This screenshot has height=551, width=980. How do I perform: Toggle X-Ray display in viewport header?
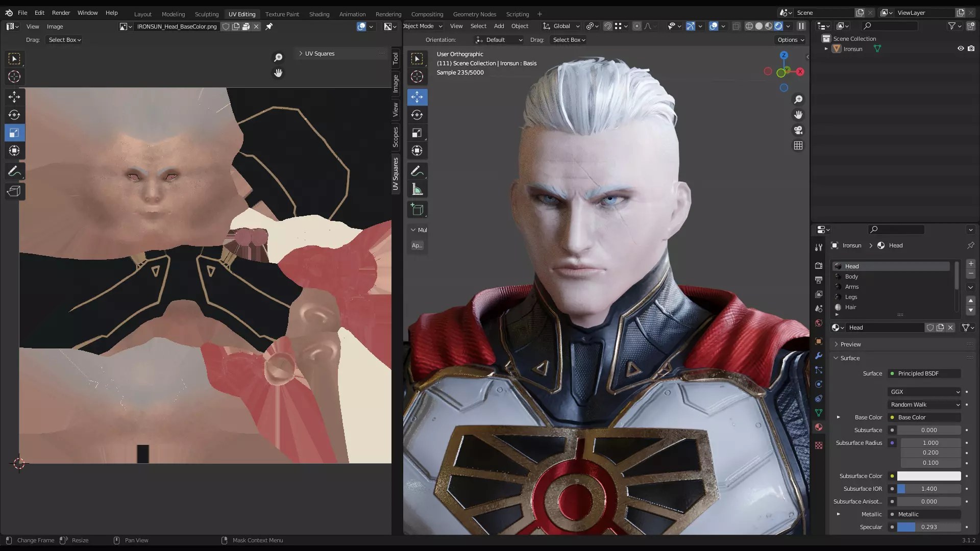736,26
